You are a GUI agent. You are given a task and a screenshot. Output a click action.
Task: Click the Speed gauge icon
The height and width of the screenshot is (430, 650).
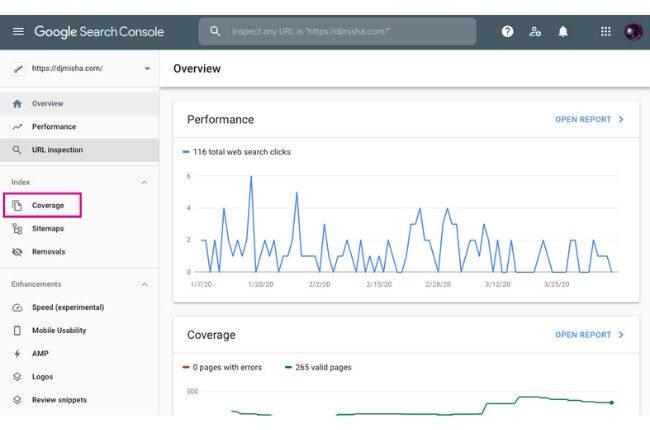pos(17,308)
